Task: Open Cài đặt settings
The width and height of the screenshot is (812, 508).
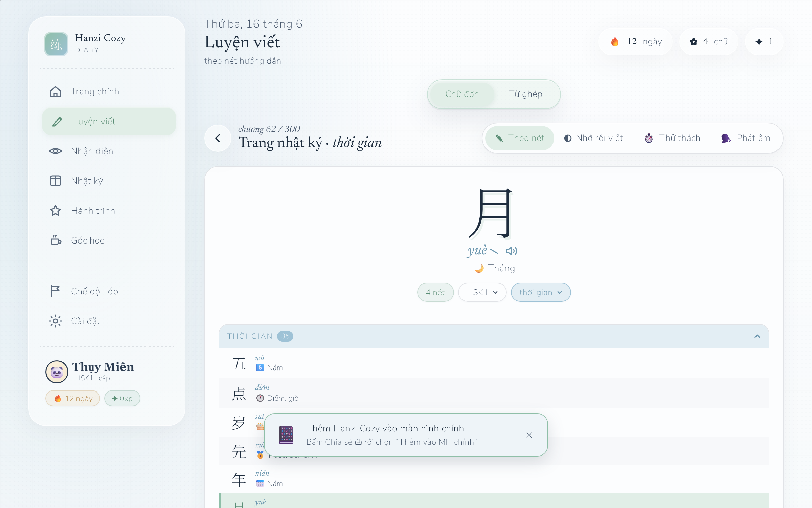Action: pyautogui.click(x=109, y=321)
